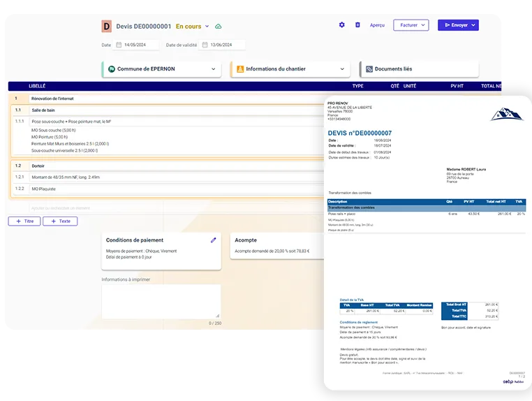
Task: Expand the En cours status dropdown
Action: pos(207,27)
